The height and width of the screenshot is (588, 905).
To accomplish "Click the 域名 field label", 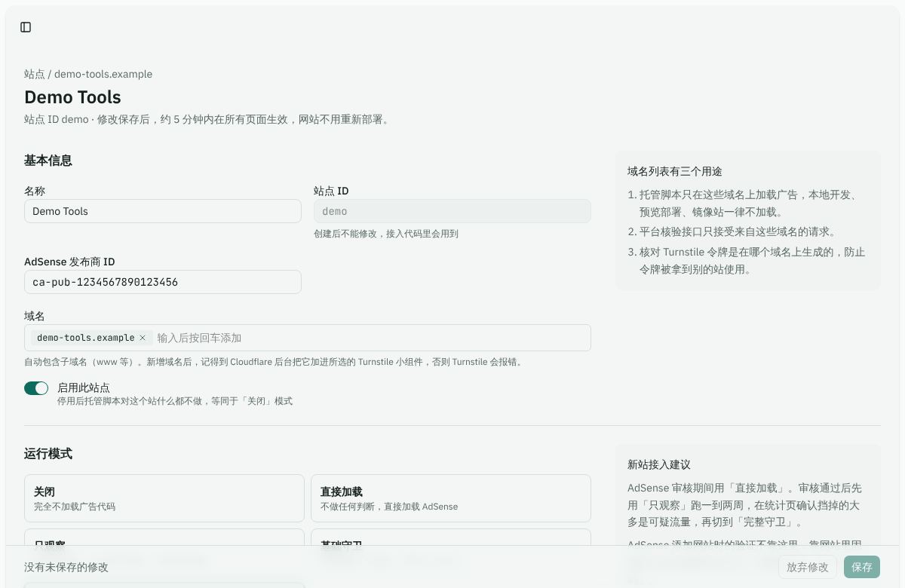I will click(35, 316).
